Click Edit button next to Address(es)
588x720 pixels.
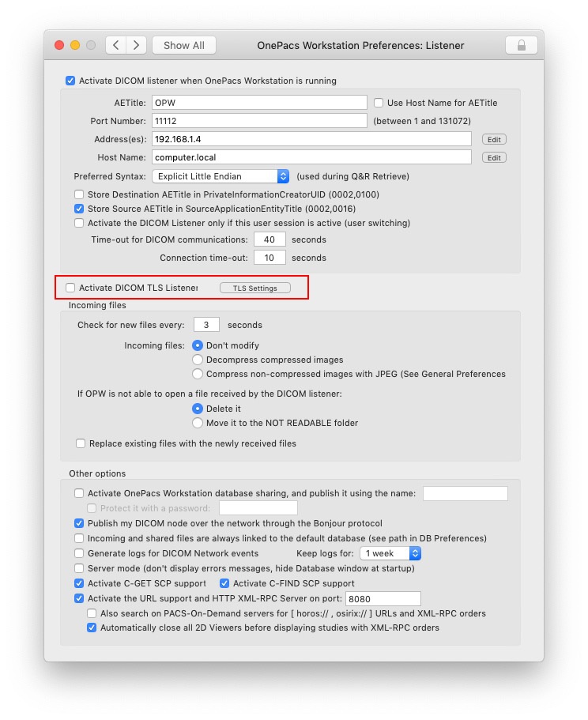pos(494,140)
